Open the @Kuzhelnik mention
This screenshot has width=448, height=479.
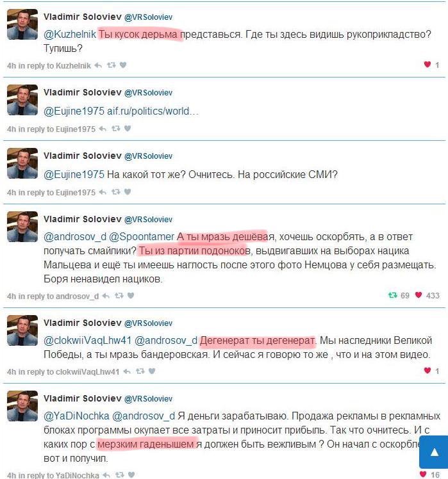pos(70,34)
